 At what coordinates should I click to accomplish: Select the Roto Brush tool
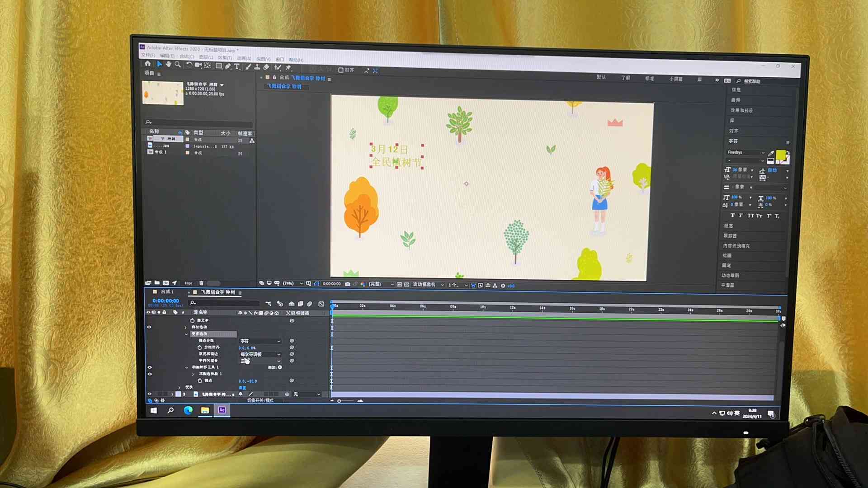(x=278, y=68)
